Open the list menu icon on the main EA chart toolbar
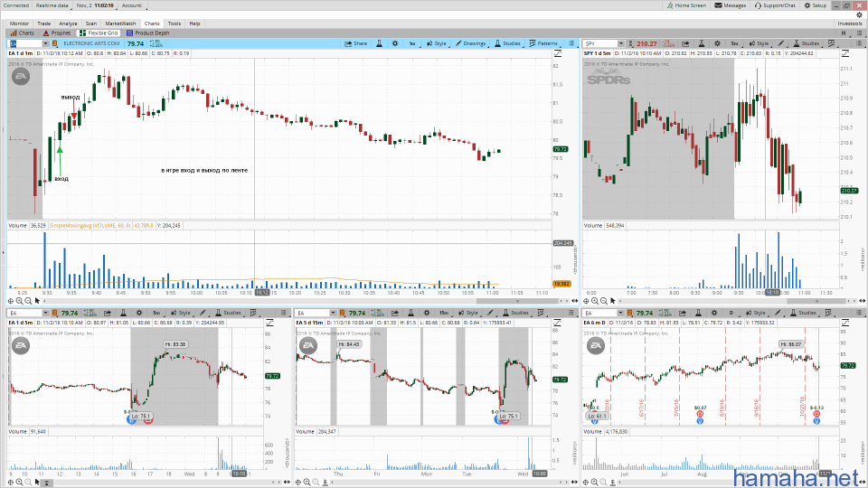Screen dimensions: 868x488 (571, 43)
